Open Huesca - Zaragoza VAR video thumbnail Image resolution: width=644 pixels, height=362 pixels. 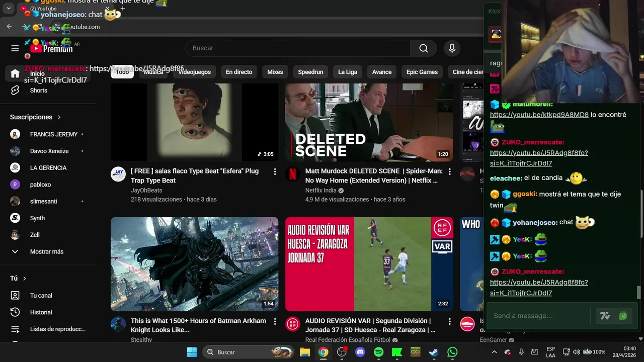[x=369, y=264]
